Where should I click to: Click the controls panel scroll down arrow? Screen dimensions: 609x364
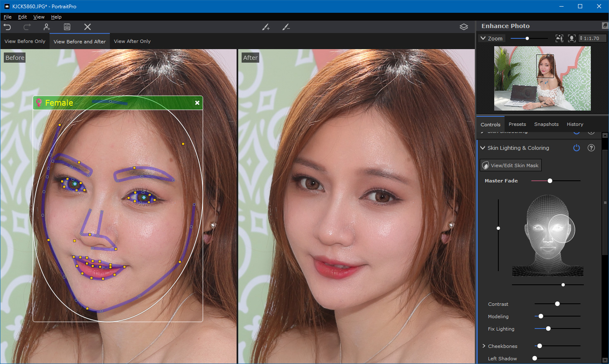(605, 360)
